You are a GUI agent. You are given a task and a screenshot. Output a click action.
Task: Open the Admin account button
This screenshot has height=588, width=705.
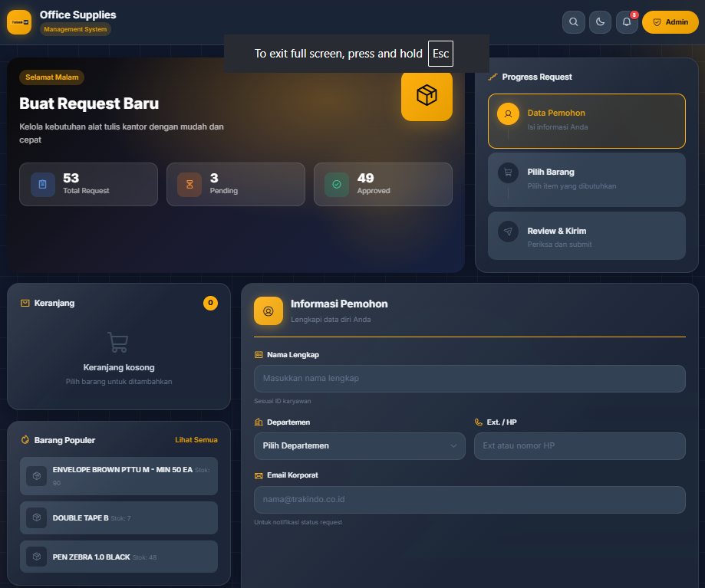(670, 22)
